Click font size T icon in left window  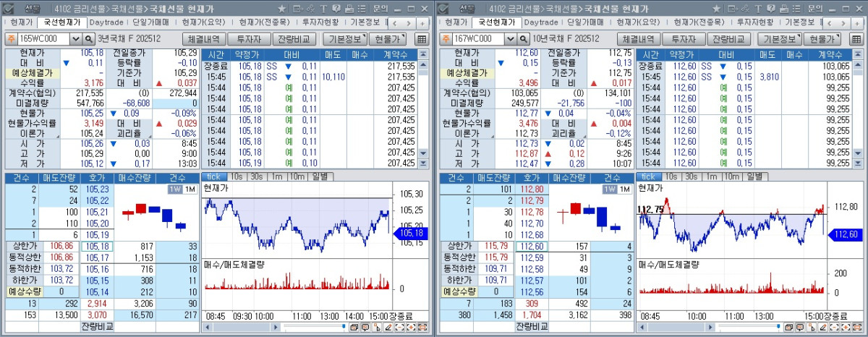pos(323,9)
